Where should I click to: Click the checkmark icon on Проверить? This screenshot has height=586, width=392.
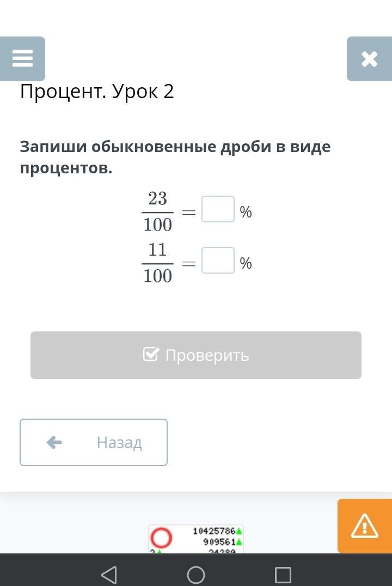tap(151, 355)
